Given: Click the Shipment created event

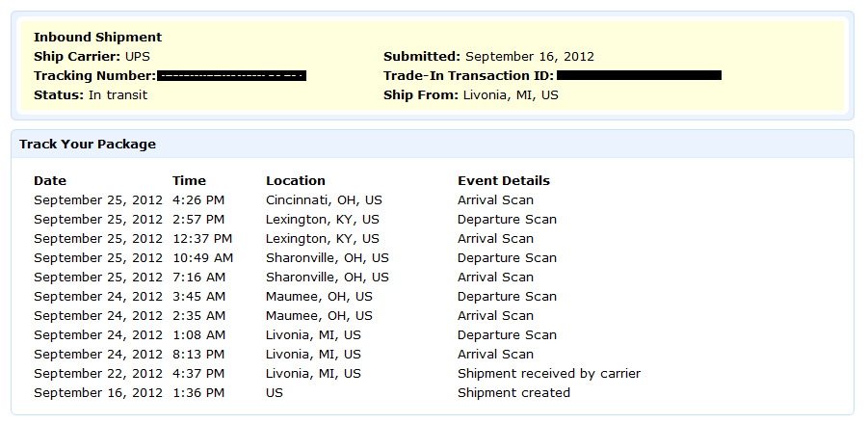Looking at the screenshot, I should pos(513,392).
